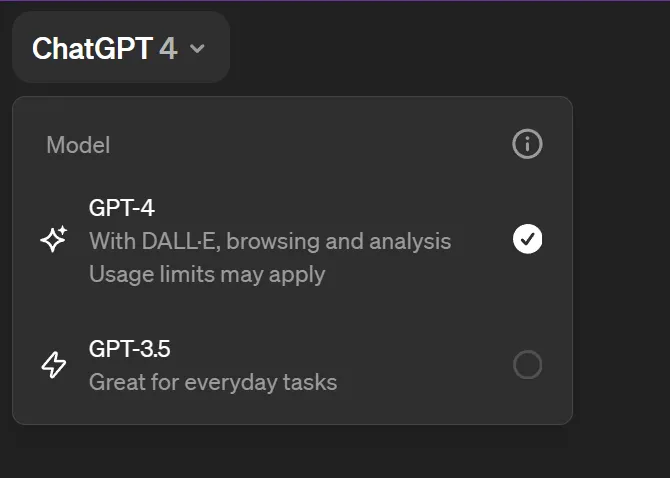
Task: Enable the empty GPT-3.5 radio circle
Action: [527, 365]
